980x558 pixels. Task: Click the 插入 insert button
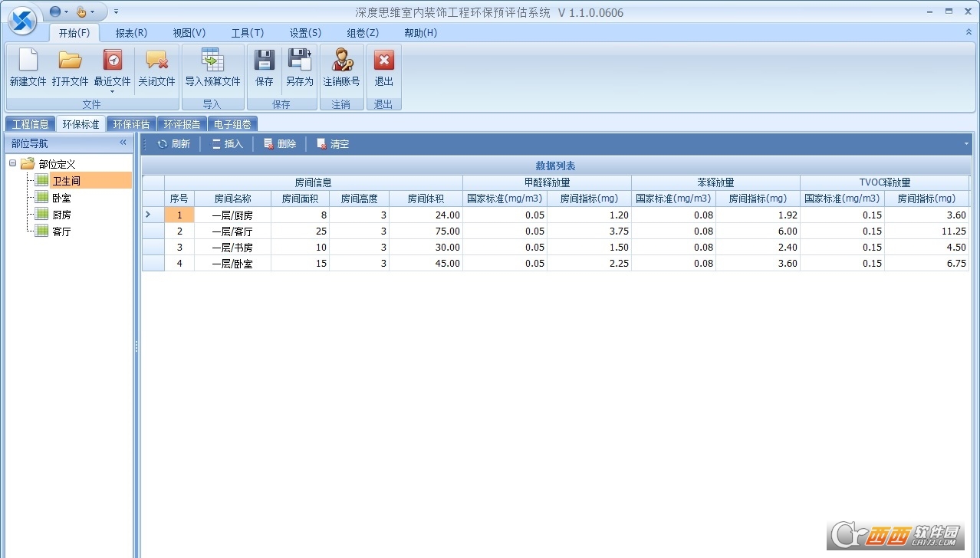(227, 143)
